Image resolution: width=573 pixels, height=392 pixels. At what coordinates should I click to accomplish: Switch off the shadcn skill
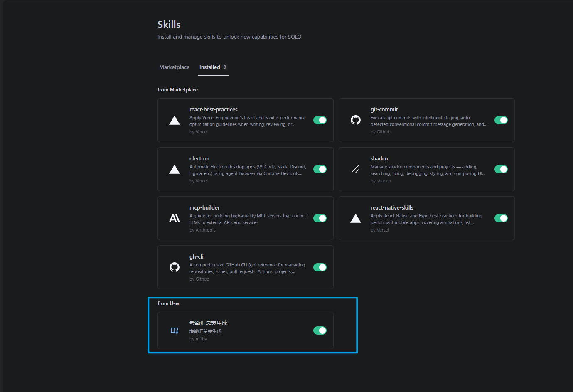(x=501, y=169)
